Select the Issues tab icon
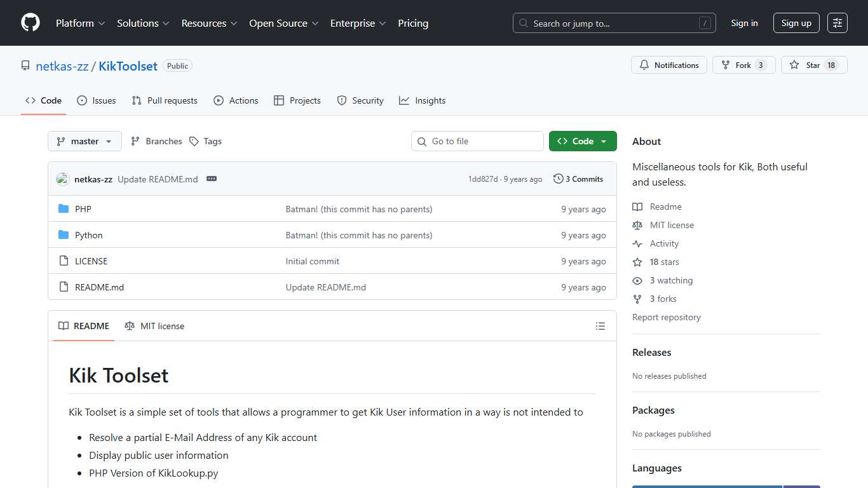The width and height of the screenshot is (868, 488). [x=81, y=100]
